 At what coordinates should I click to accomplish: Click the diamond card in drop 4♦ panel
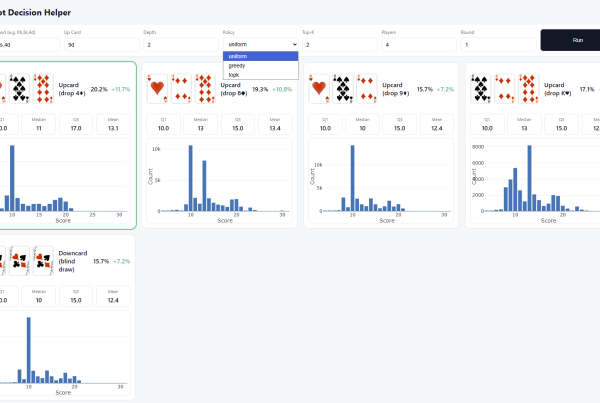tap(44, 90)
